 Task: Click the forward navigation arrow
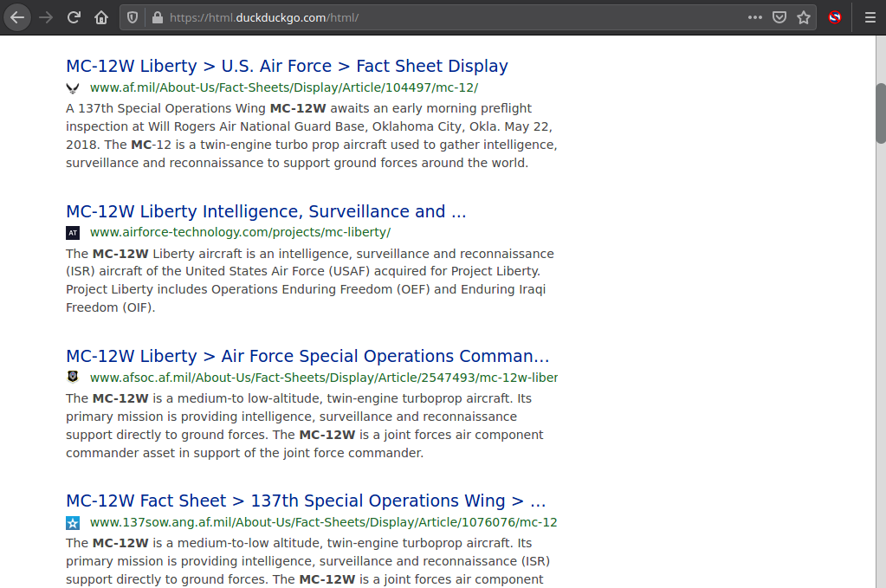point(46,17)
